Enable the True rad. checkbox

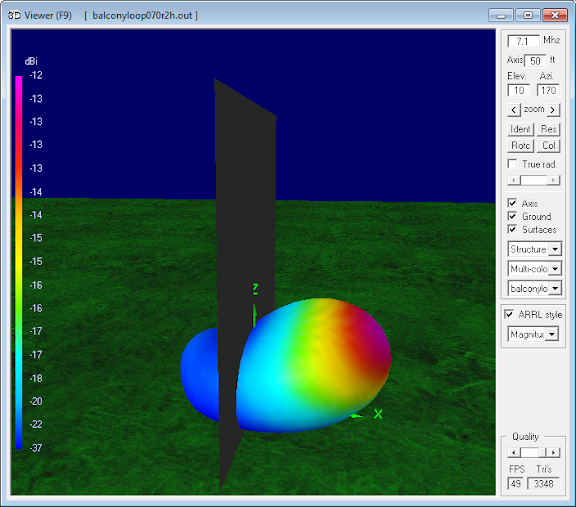tap(512, 163)
